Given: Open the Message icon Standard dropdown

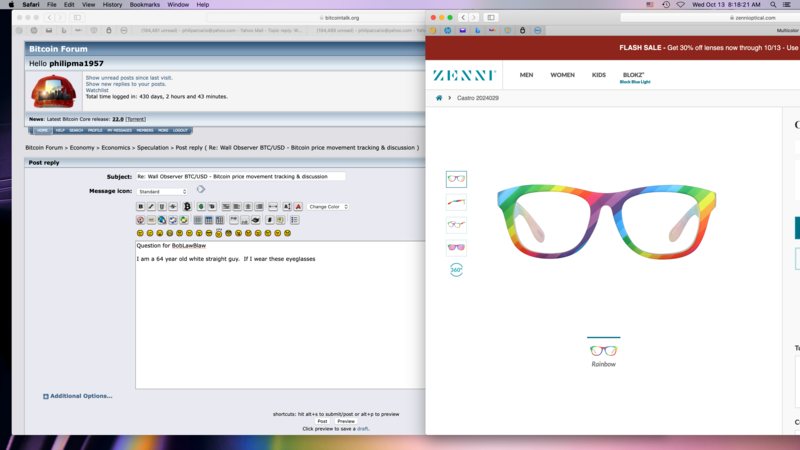Looking at the screenshot, I should (x=162, y=192).
